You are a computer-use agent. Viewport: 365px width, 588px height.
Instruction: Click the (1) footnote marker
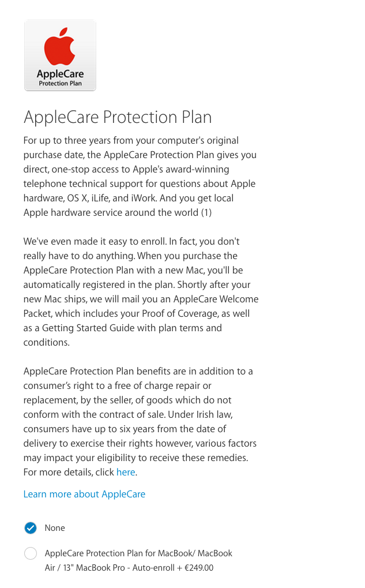point(206,212)
